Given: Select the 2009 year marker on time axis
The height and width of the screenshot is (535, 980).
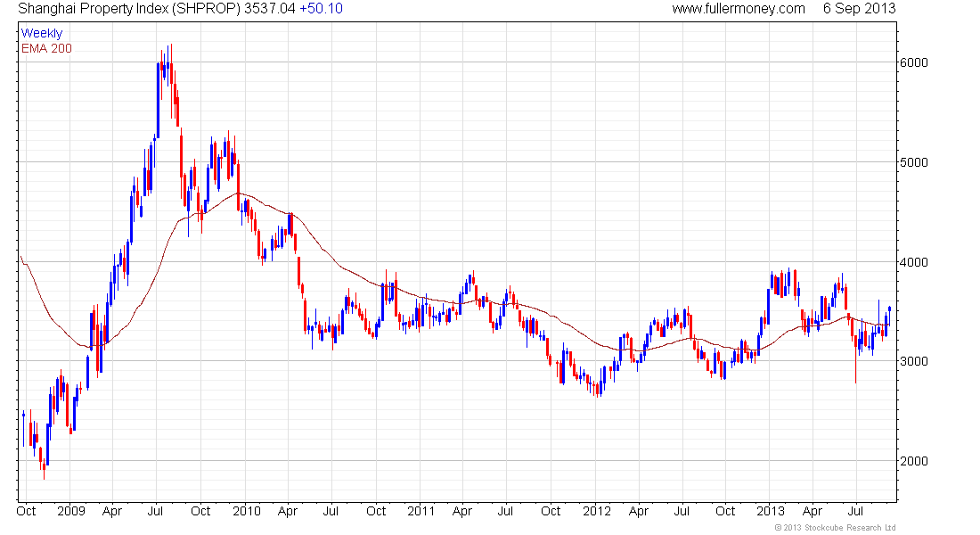Looking at the screenshot, I should click(70, 512).
